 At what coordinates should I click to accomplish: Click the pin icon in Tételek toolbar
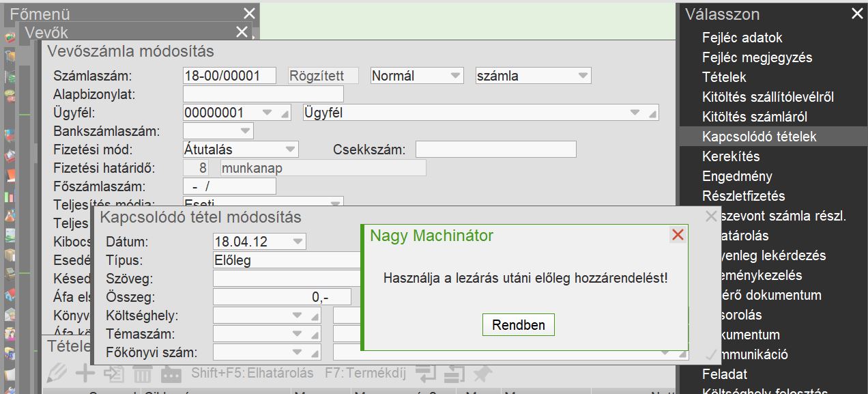[482, 373]
